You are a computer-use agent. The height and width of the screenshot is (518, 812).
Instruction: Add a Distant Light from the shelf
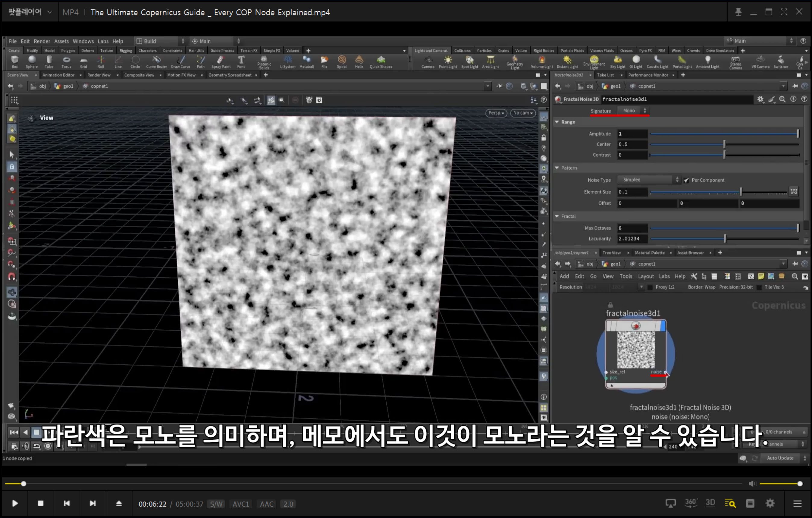[x=567, y=62]
